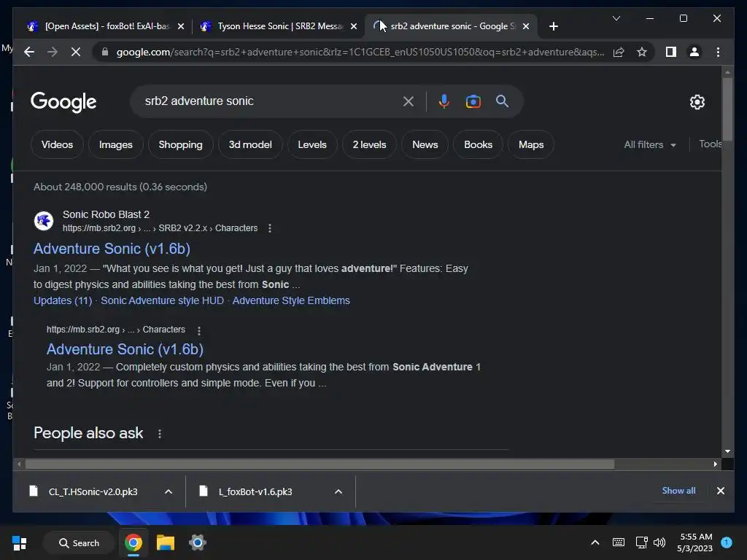Close the Tyson Hesse Sonic tab
The height and width of the screenshot is (560, 747).
(x=354, y=26)
